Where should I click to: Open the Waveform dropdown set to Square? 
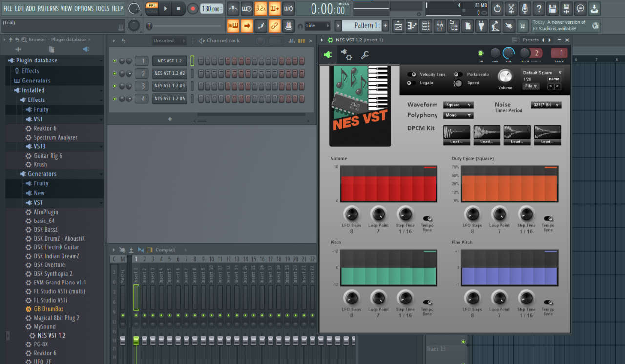point(458,105)
